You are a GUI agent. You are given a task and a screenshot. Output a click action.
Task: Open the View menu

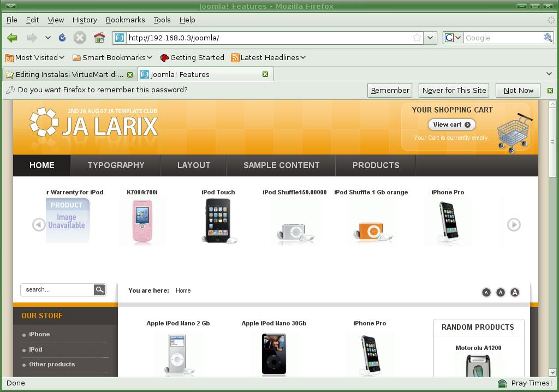(56, 20)
